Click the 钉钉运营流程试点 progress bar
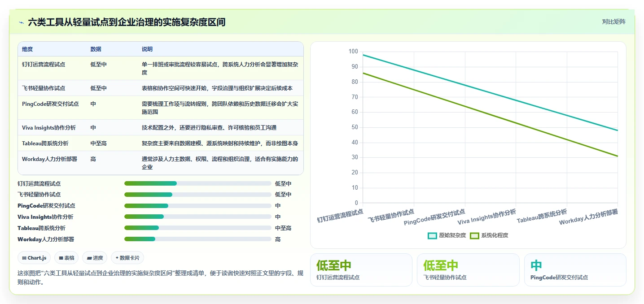The width and height of the screenshot is (644, 304). coord(198,183)
